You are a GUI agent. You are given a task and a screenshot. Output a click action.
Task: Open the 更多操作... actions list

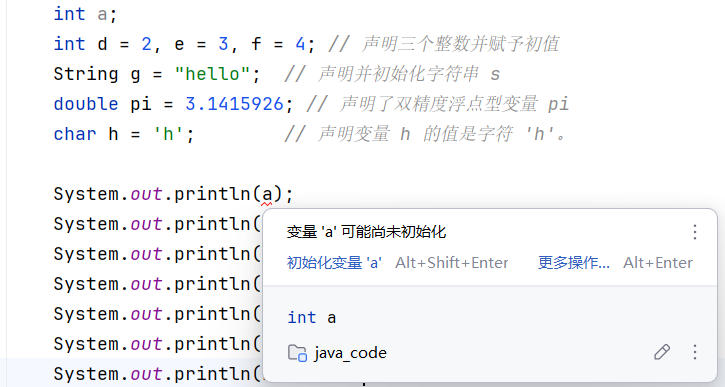point(574,263)
